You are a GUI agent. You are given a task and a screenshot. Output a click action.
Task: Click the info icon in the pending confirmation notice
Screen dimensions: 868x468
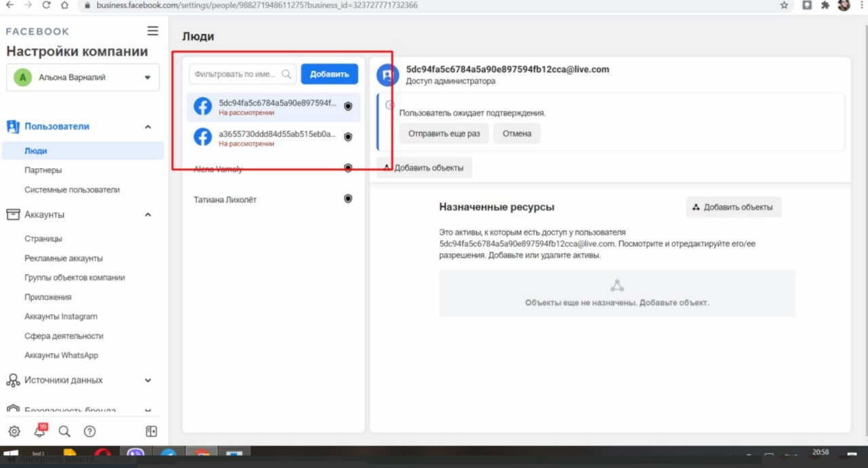point(389,105)
